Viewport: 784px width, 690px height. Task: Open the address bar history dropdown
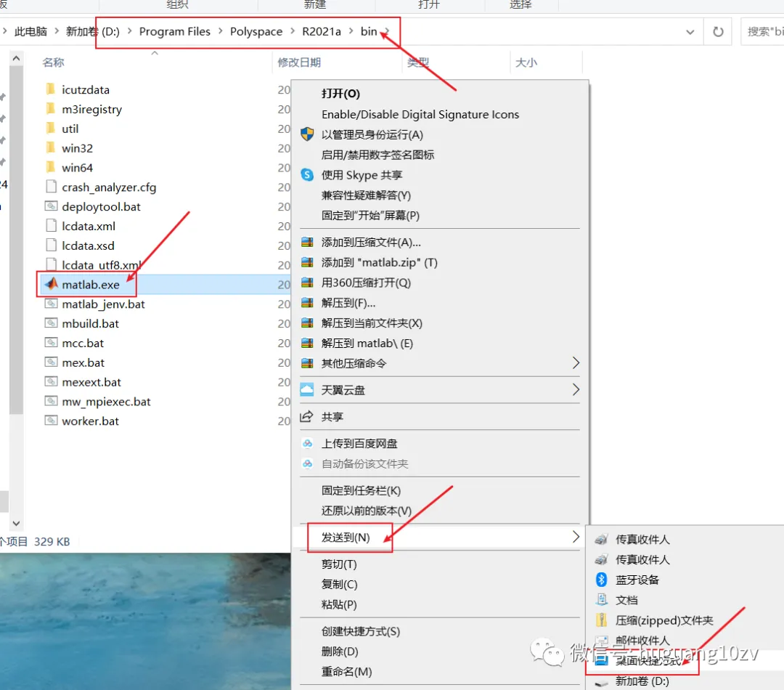(x=690, y=32)
